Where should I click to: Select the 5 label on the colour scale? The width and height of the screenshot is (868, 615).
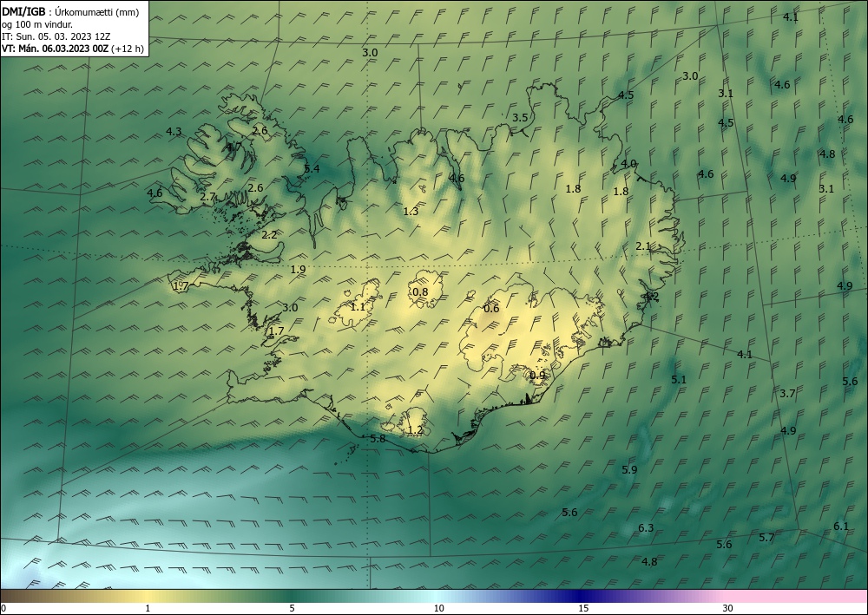(292, 609)
